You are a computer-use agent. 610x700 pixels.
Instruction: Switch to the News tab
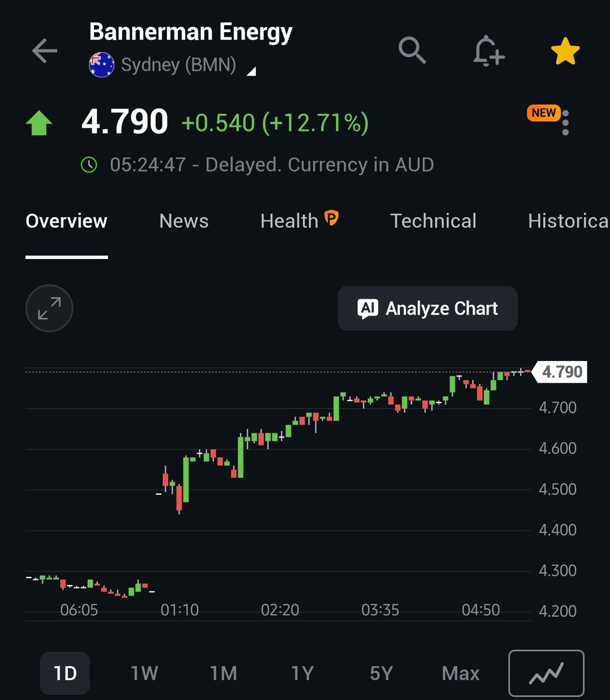click(x=184, y=221)
